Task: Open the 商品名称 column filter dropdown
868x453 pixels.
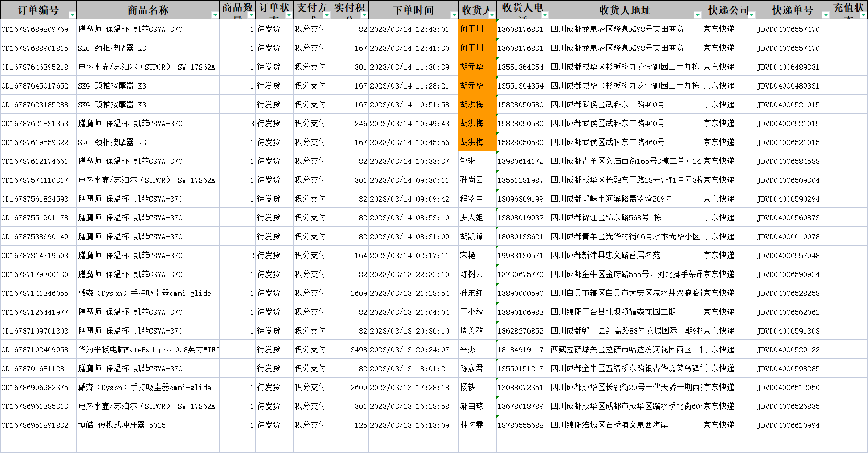Action: coord(215,15)
